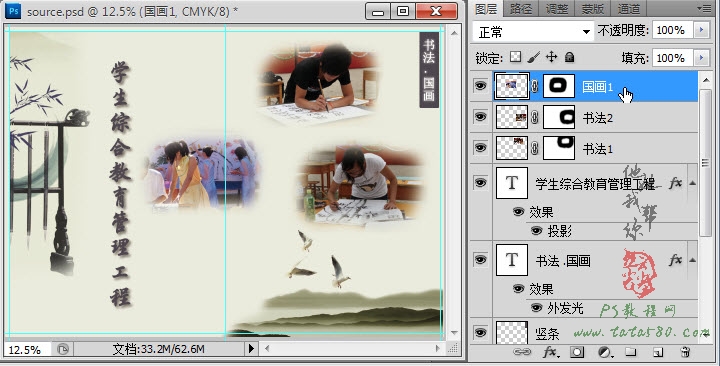Click the 不透明度 opacity value field
Screen dimensions: 720x366
[x=672, y=30]
